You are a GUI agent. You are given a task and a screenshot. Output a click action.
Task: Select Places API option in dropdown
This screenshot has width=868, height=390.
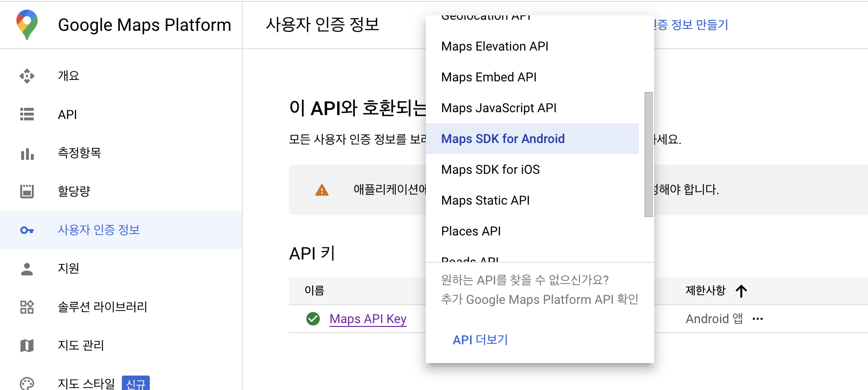point(532,231)
